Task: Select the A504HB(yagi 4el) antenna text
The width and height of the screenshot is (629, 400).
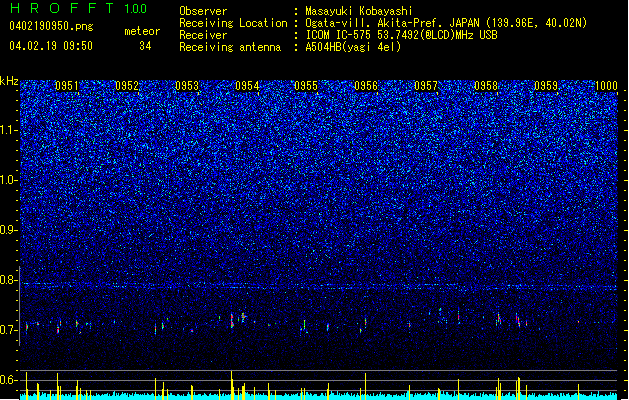Action: point(353,47)
